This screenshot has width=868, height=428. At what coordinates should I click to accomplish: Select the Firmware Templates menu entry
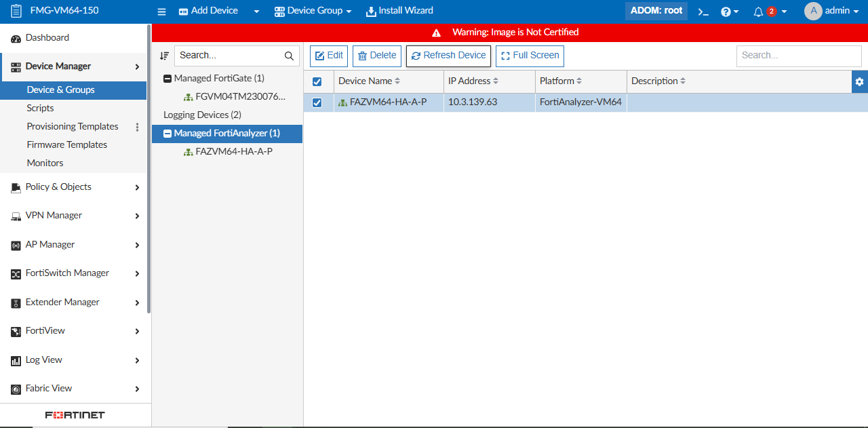coord(66,144)
